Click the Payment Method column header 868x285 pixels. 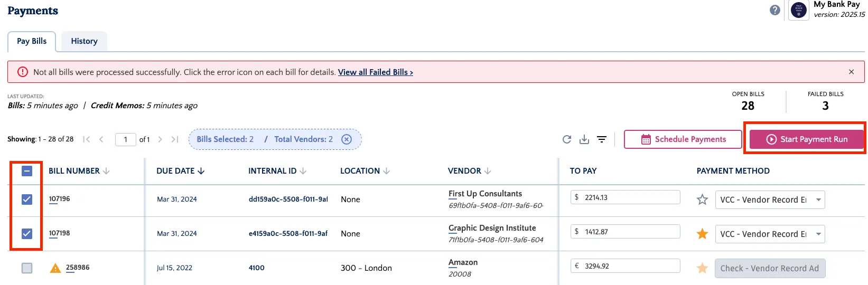click(x=733, y=171)
